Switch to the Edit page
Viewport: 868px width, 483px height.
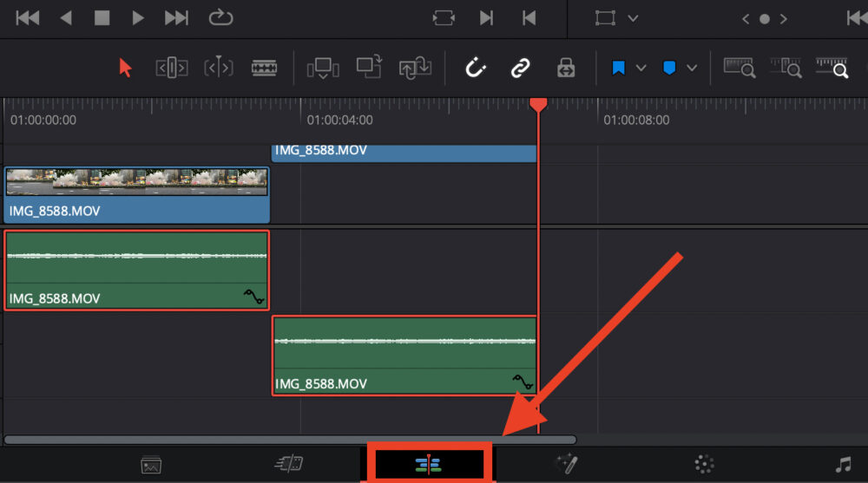429,464
